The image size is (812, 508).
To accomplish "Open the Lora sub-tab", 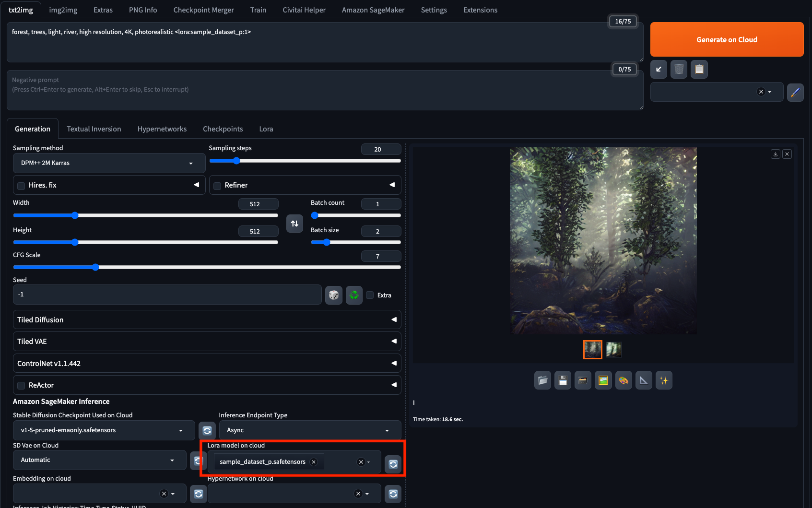I will [266, 129].
